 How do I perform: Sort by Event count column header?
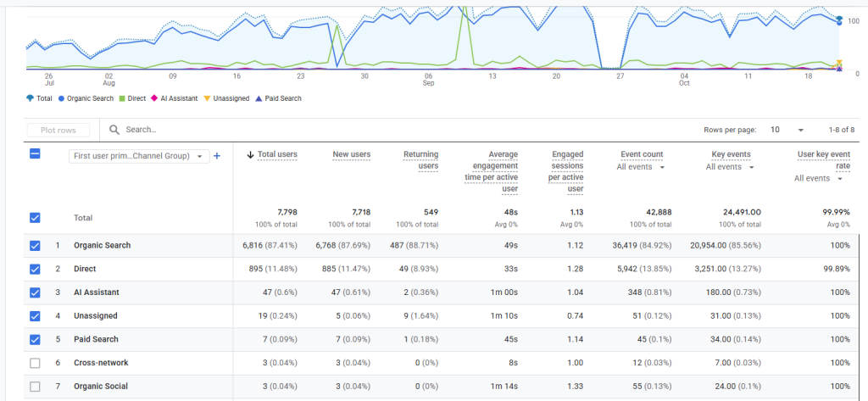point(642,154)
